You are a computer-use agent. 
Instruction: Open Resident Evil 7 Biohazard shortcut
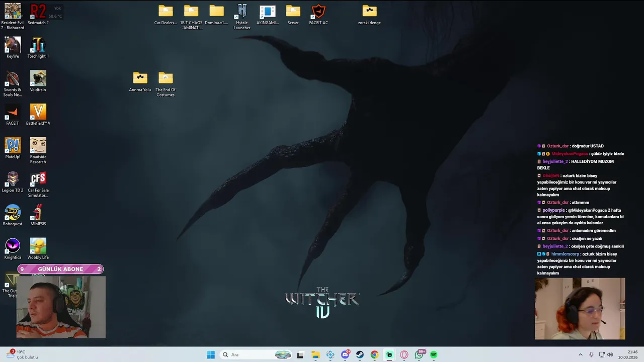(13, 17)
